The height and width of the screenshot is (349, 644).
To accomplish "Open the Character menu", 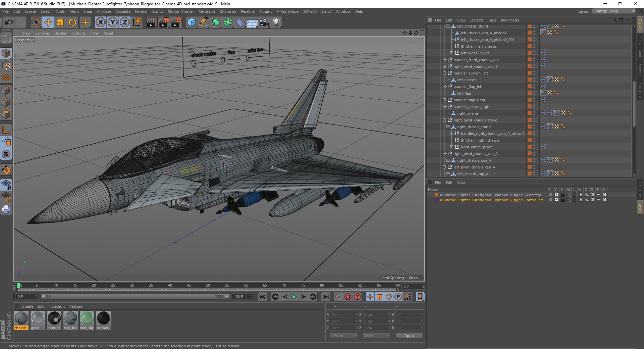I will tap(228, 11).
